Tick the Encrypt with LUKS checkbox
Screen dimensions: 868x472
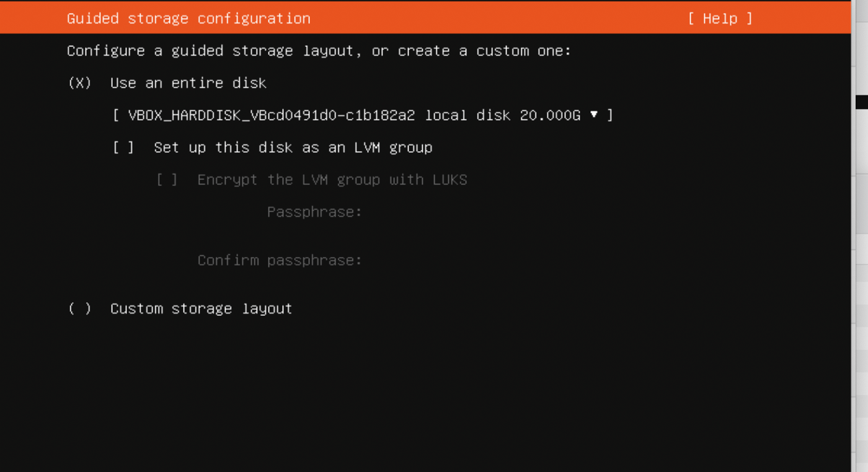167,180
